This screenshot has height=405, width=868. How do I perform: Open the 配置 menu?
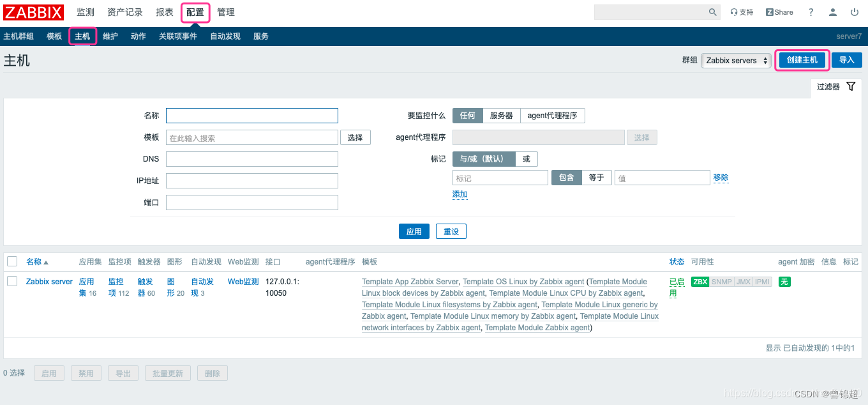coord(195,12)
